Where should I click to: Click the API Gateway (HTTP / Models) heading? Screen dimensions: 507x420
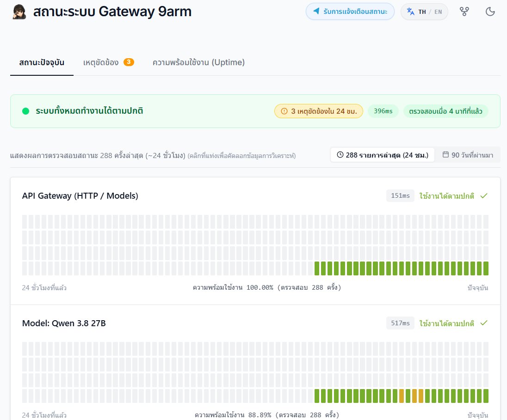click(80, 196)
